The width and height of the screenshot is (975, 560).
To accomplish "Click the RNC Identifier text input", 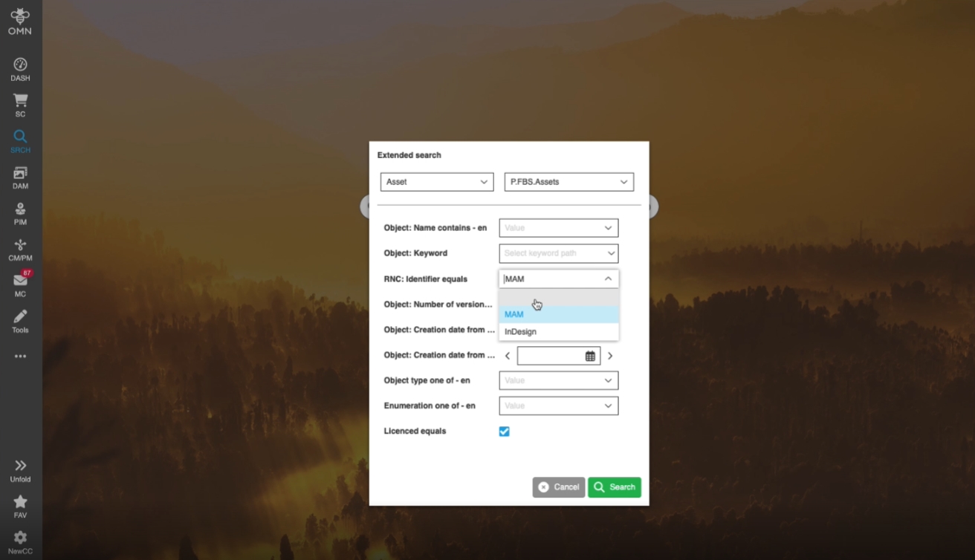I will 551,279.
